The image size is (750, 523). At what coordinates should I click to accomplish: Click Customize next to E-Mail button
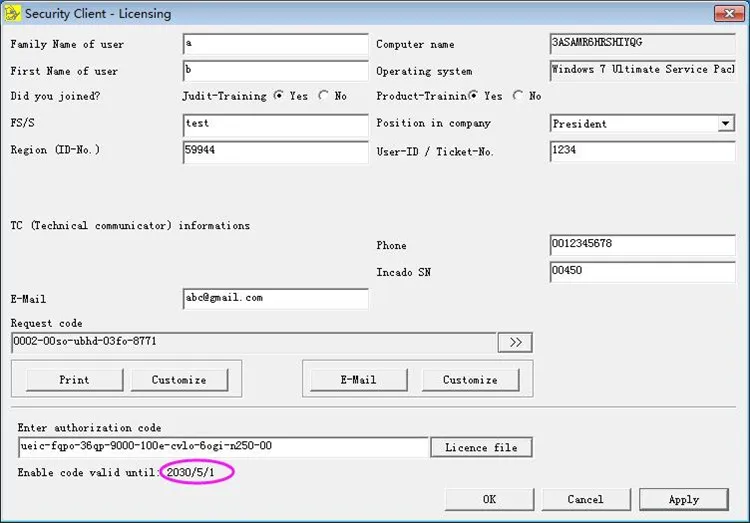(x=471, y=380)
